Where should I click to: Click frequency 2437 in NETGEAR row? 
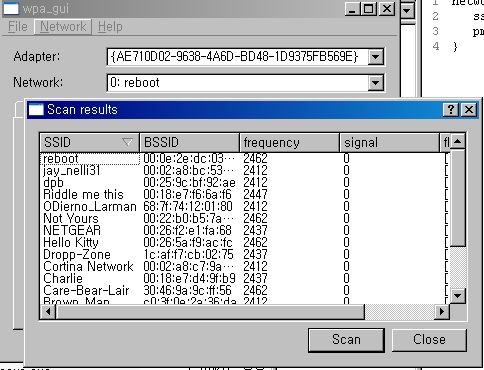tap(255, 231)
